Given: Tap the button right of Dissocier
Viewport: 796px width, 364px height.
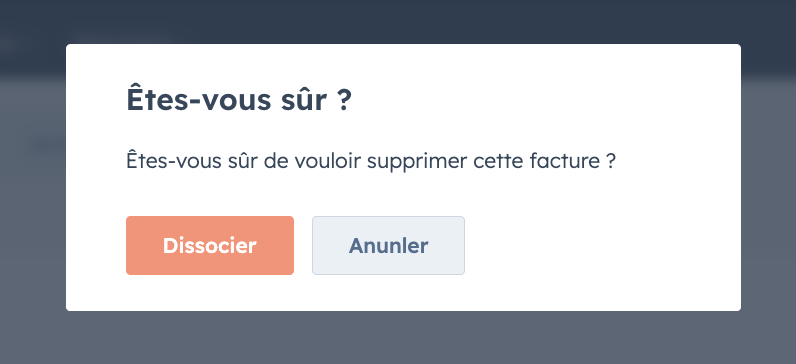Looking at the screenshot, I should [388, 246].
